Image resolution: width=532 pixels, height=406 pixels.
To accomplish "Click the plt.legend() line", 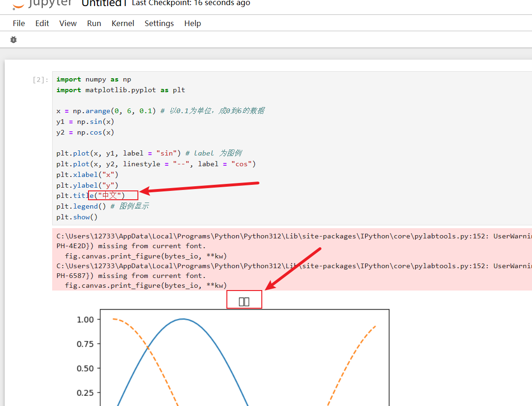I will [102, 206].
